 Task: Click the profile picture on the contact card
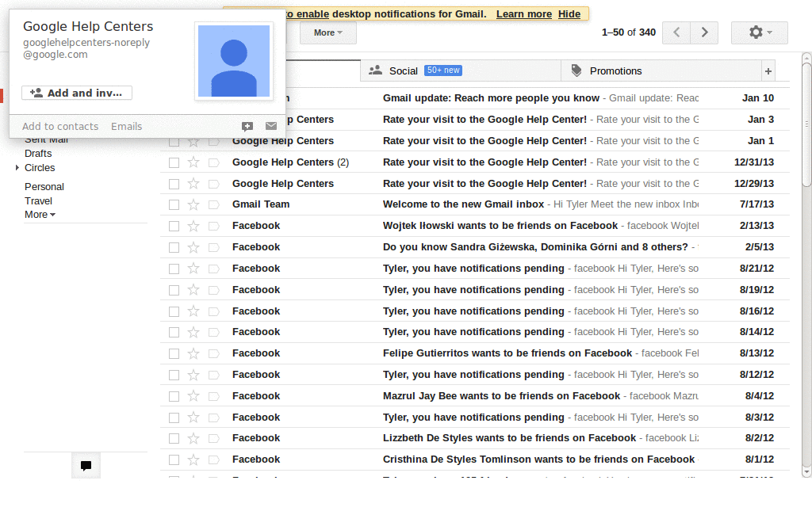(233, 62)
